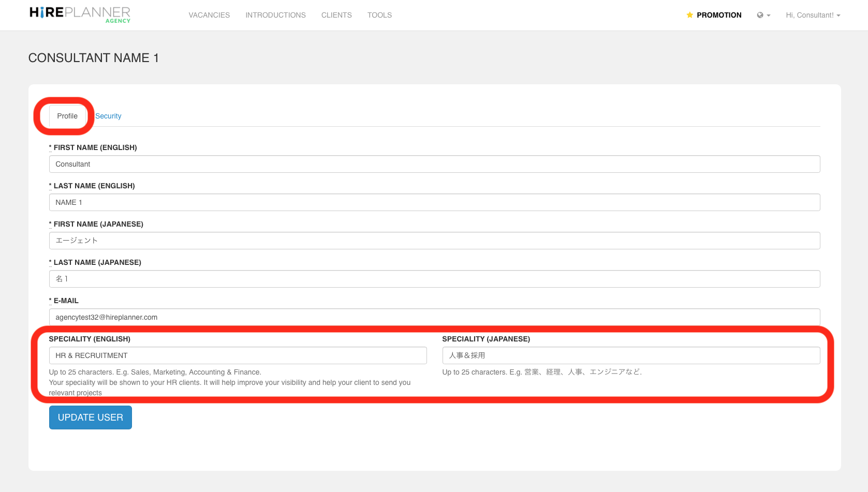
Task: Open the VACANCIES menu
Action: 209,15
